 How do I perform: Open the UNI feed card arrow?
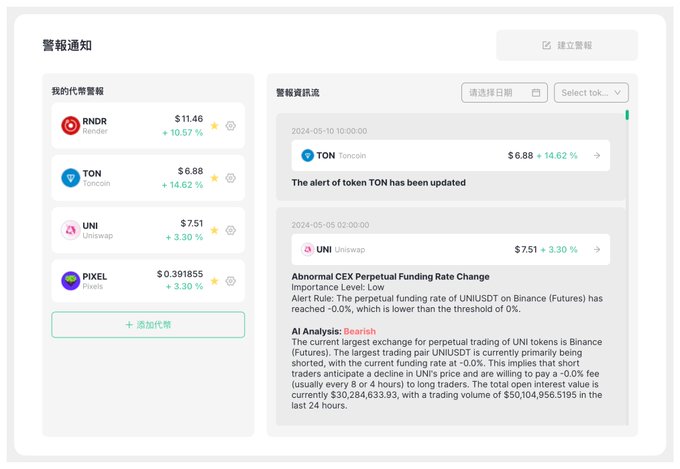pyautogui.click(x=597, y=249)
